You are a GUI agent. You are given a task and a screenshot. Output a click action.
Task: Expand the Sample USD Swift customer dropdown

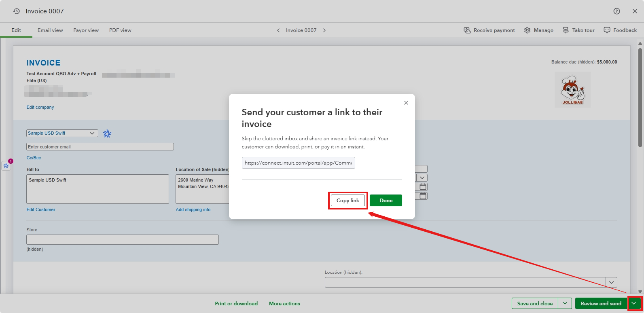[x=92, y=133]
